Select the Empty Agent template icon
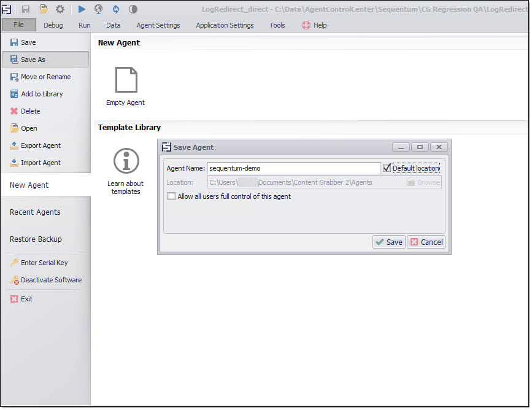 click(126, 80)
